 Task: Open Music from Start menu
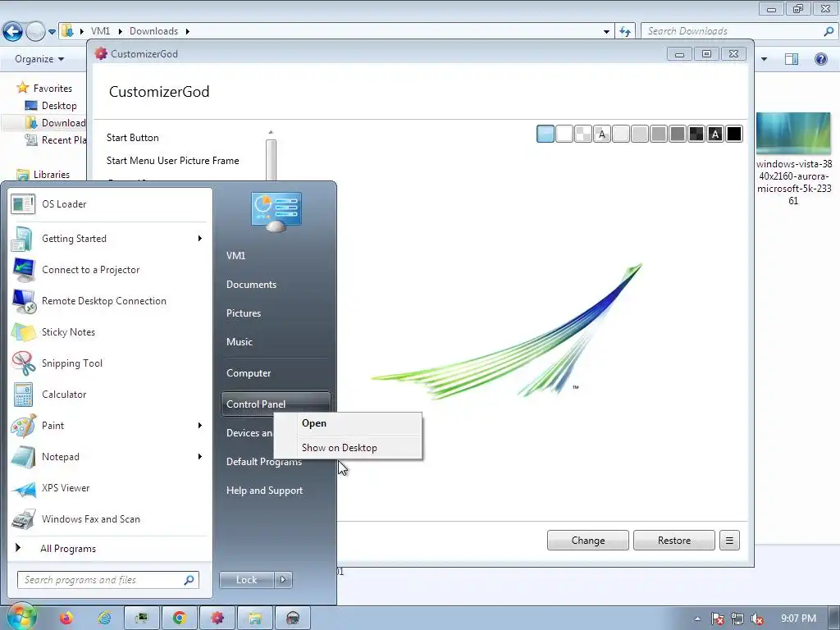click(x=239, y=342)
